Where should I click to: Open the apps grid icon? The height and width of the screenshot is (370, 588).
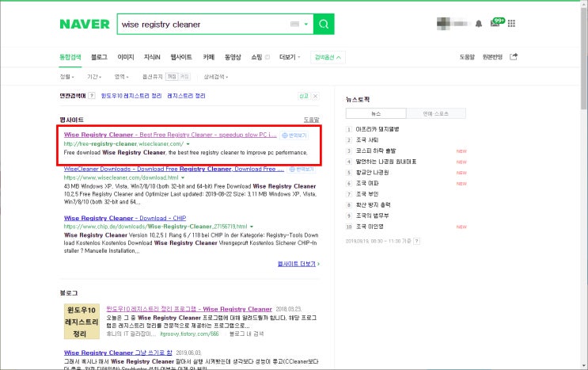point(511,24)
